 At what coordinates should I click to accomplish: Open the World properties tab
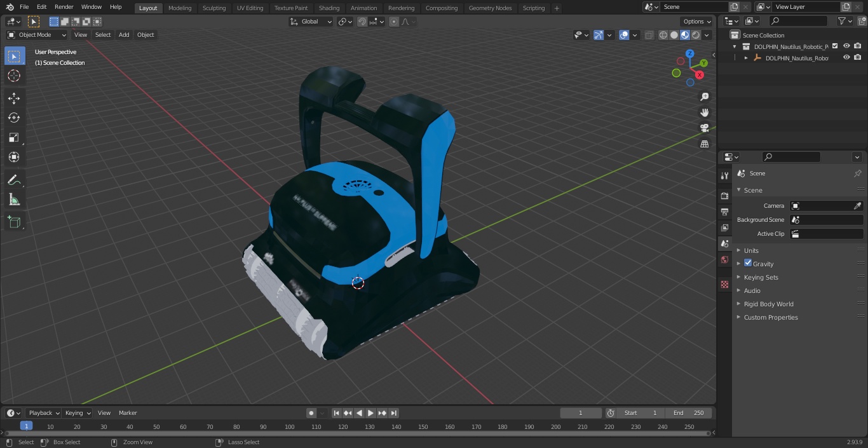click(724, 259)
